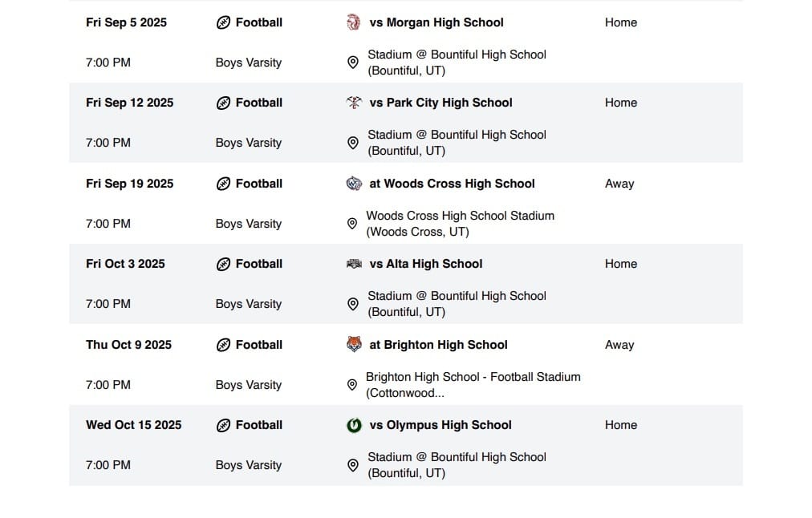
Task: Open the at Woods Cross High School game
Action: point(452,183)
